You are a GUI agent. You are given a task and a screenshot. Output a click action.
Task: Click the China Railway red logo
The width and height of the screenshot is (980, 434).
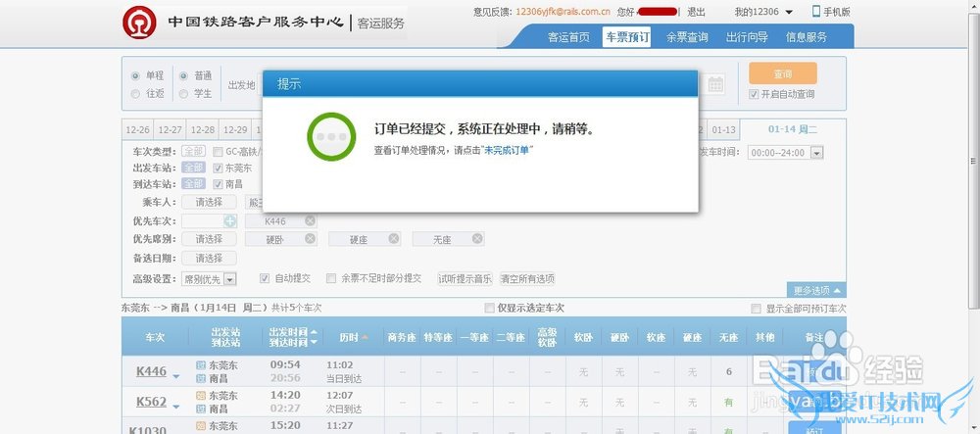click(139, 23)
